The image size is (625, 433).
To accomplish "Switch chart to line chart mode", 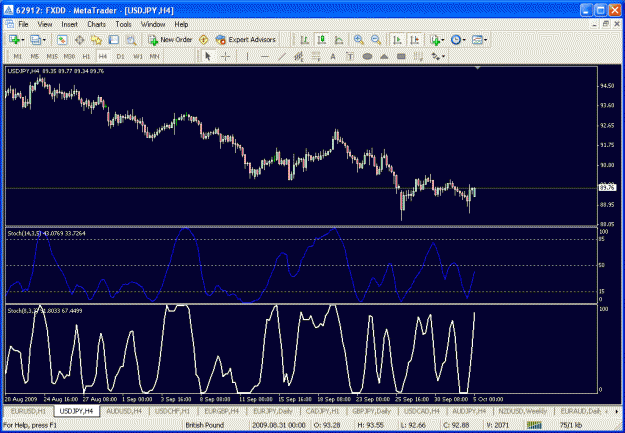I will point(339,40).
